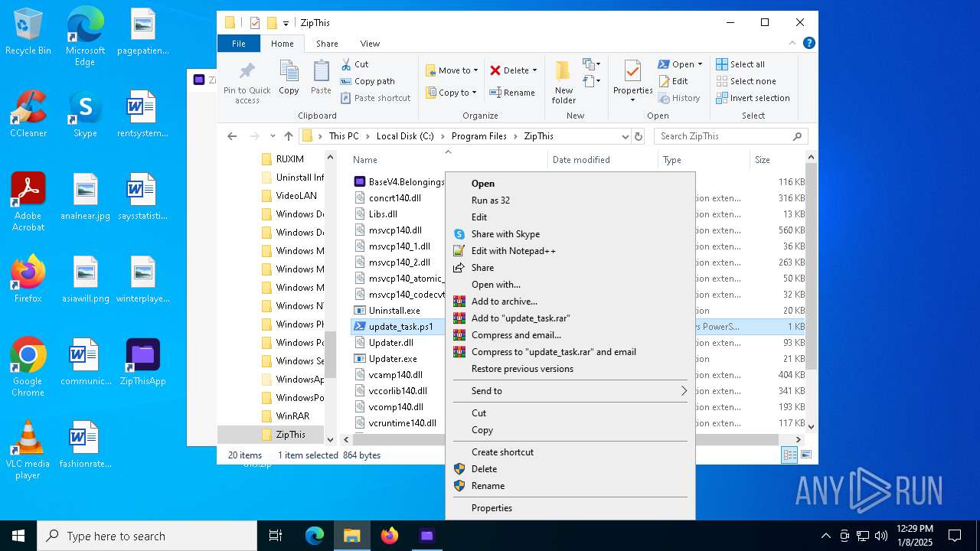Switch to details view button

click(x=789, y=455)
